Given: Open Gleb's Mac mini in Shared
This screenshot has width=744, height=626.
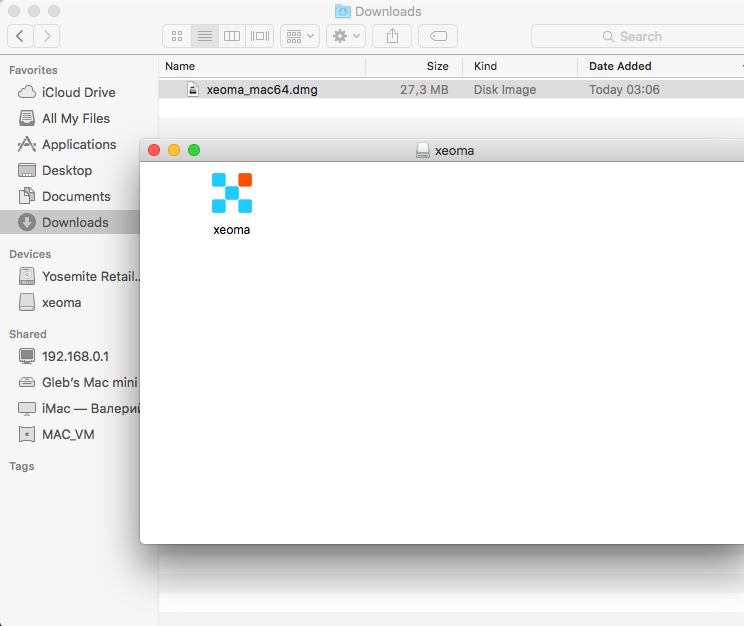Looking at the screenshot, I should (90, 383).
